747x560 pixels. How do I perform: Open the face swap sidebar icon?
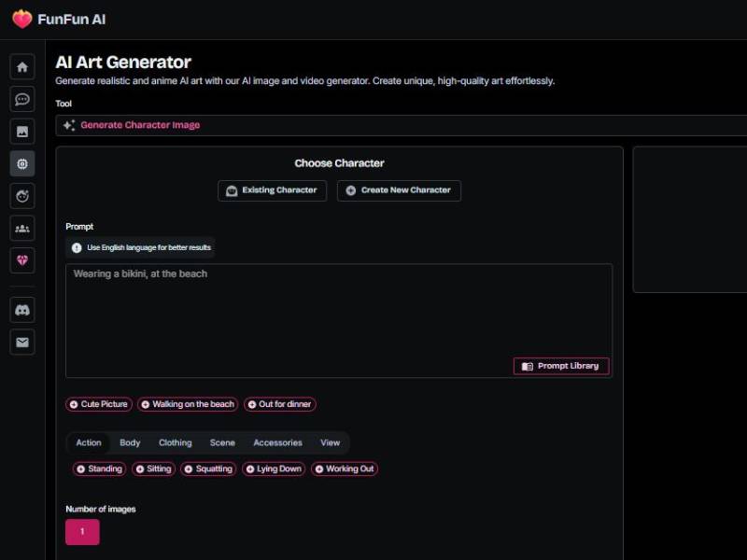(x=21, y=195)
